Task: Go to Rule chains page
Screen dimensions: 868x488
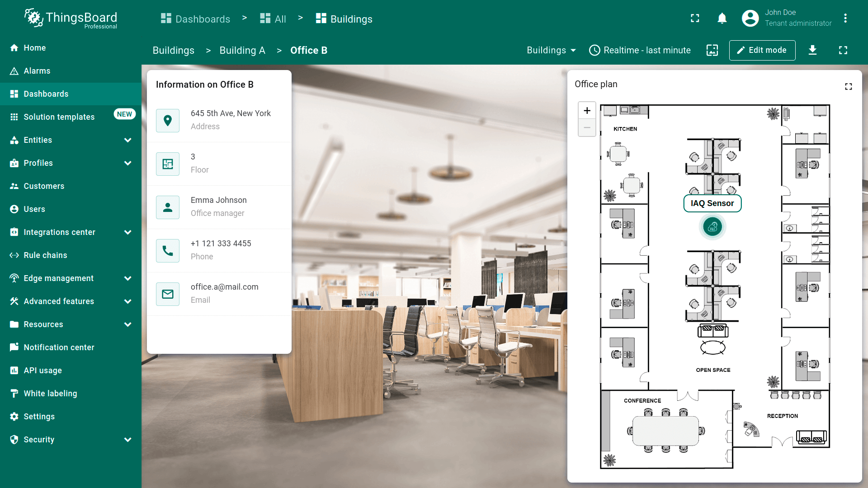Action: coord(45,255)
